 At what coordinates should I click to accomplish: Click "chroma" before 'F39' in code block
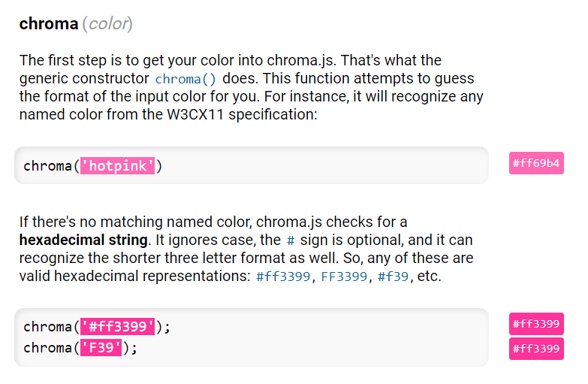[47, 349]
